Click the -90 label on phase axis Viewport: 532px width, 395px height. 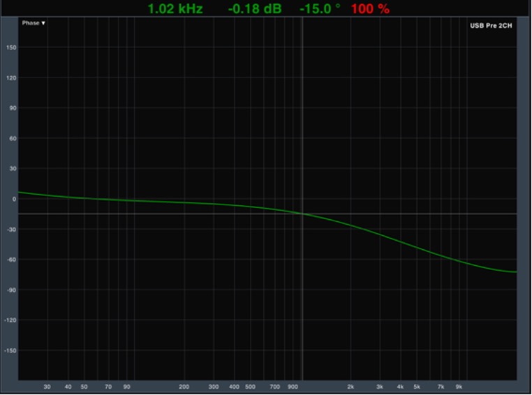coord(12,290)
